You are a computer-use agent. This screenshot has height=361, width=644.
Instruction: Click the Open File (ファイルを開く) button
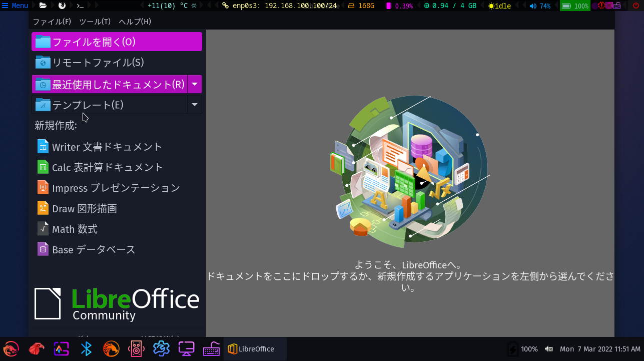[117, 42]
